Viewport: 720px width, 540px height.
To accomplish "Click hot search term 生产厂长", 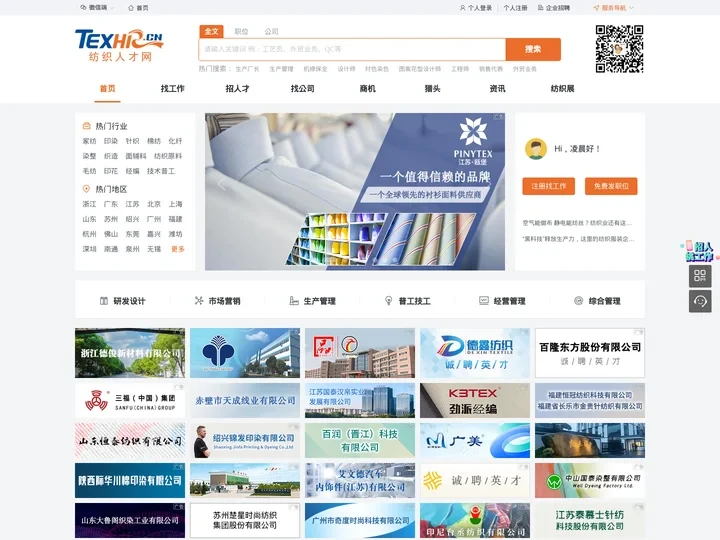I will tap(248, 69).
